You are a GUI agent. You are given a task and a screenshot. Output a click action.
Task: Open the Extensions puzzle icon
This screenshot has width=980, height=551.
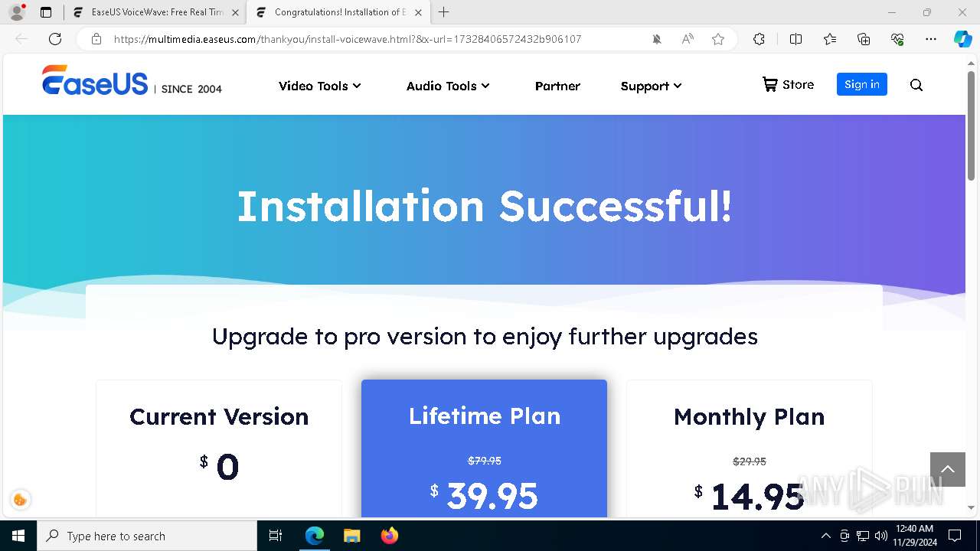tap(759, 39)
